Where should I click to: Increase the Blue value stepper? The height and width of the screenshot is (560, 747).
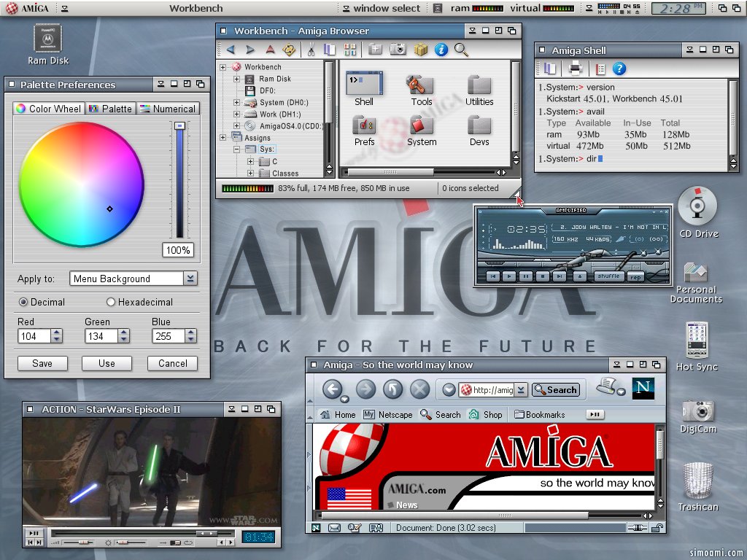click(x=190, y=332)
